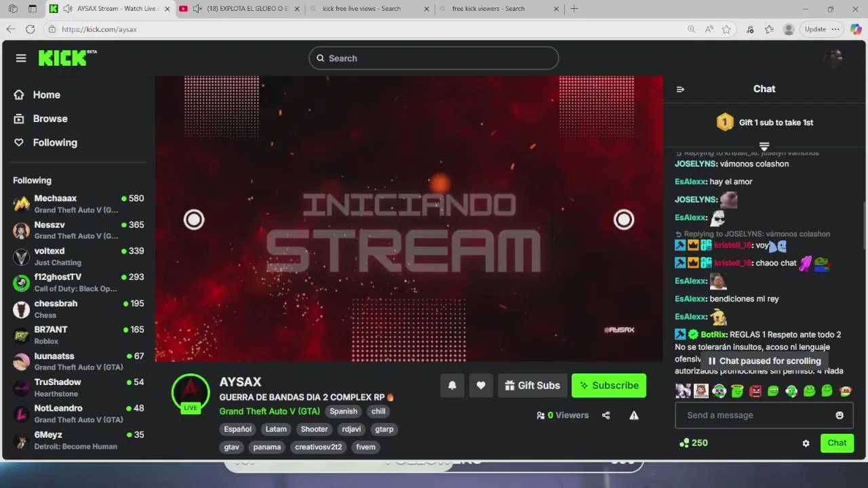Select 6Meyz streamer entry
Viewport: 868px width, 488px height.
coord(79,440)
